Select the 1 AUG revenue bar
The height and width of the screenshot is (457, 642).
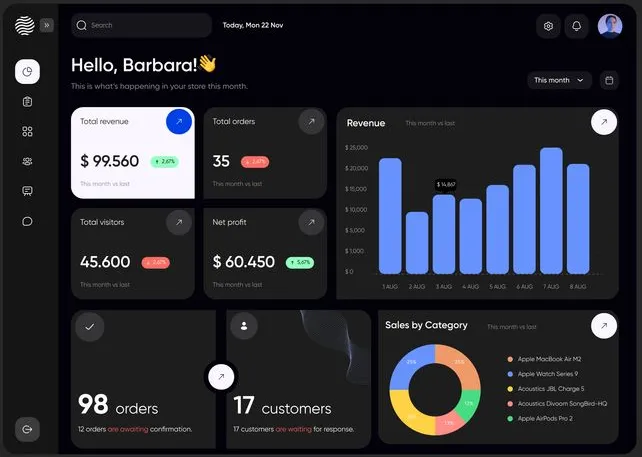pyautogui.click(x=390, y=216)
